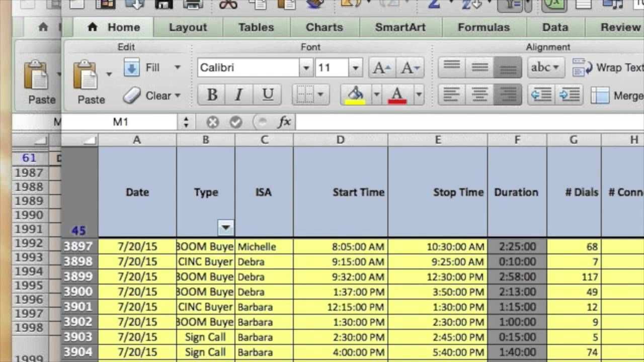Click the Clear eraser icon

(132, 95)
